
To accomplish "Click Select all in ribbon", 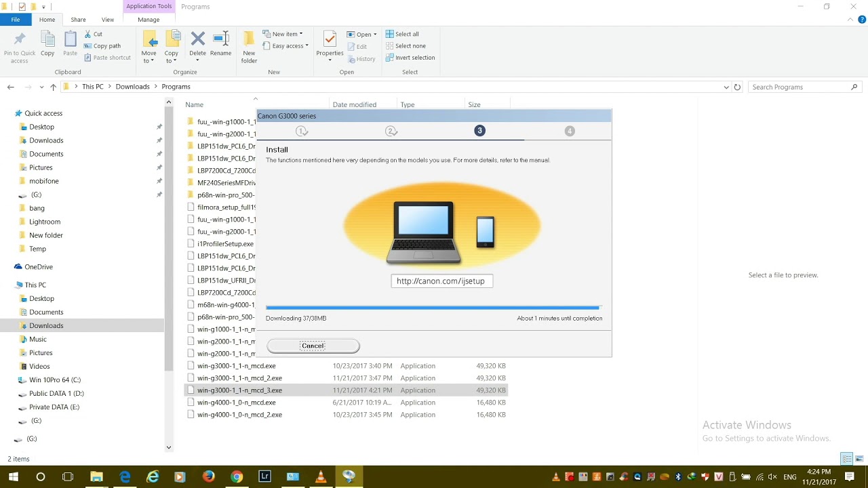I will [x=402, y=34].
